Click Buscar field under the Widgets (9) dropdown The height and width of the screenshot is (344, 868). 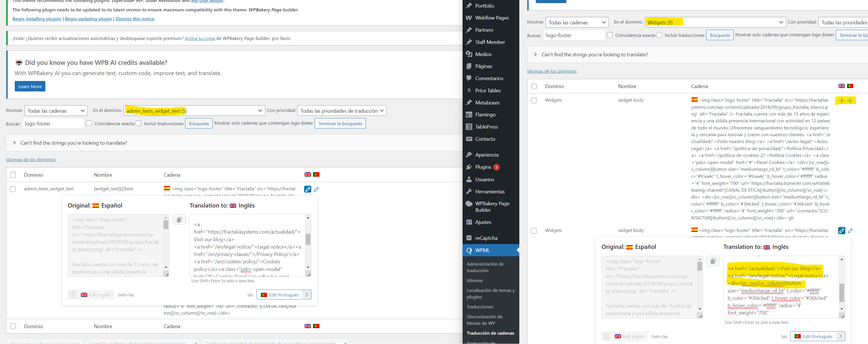click(574, 35)
